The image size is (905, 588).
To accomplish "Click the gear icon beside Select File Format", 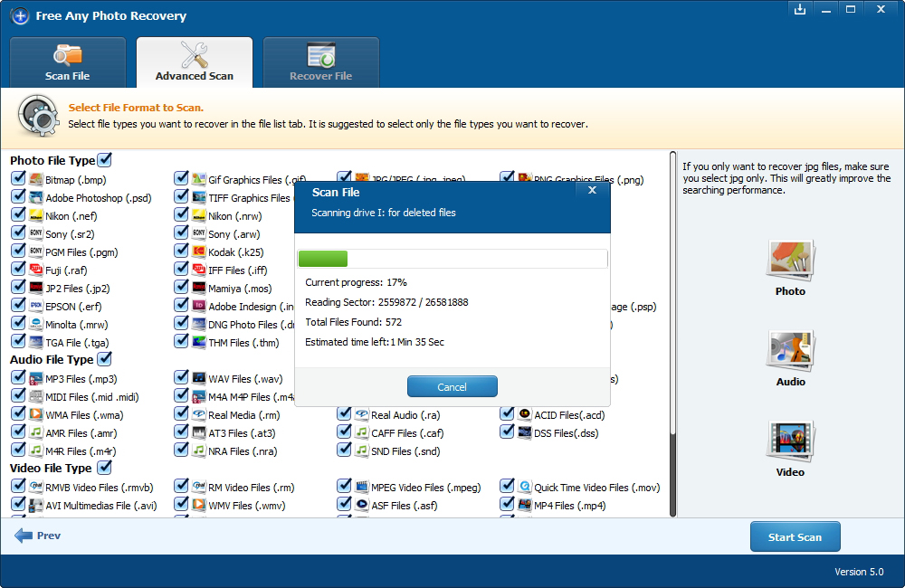I will 38,116.
